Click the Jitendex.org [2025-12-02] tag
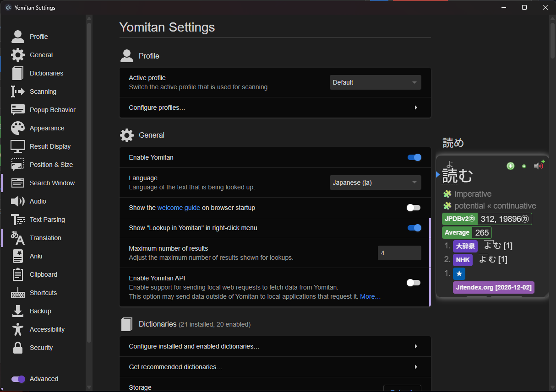Screen dimensions: 556x392 coord(494,288)
